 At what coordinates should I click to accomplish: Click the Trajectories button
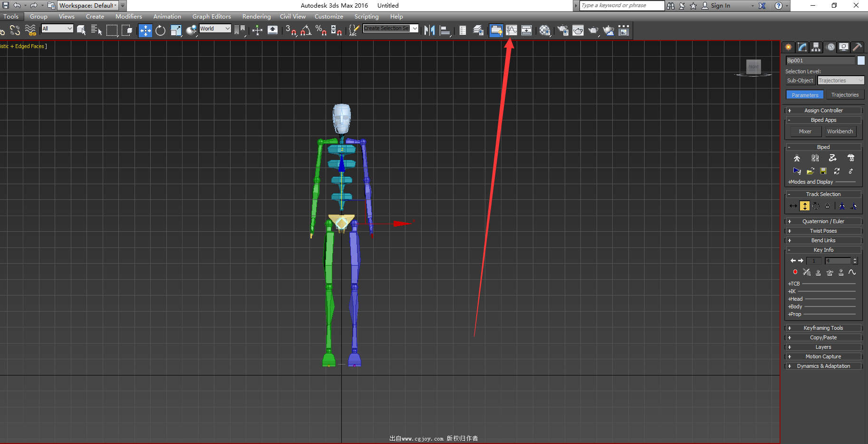click(x=845, y=95)
